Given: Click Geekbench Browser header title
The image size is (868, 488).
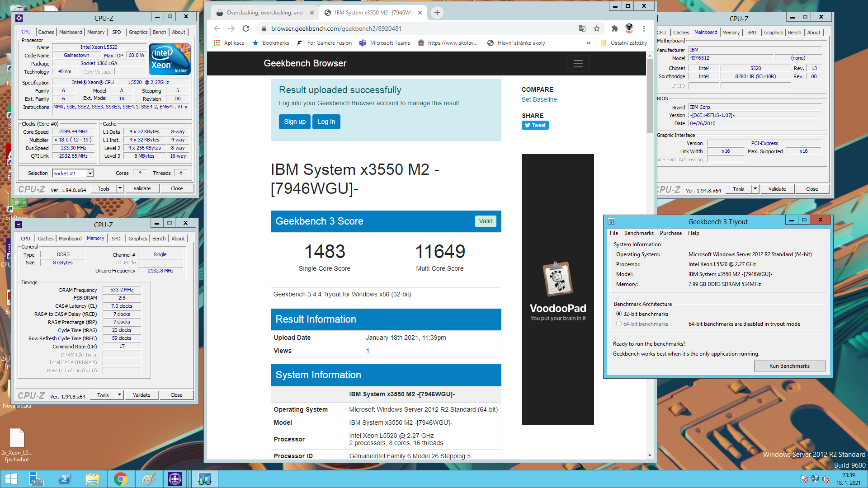Looking at the screenshot, I should tap(305, 64).
